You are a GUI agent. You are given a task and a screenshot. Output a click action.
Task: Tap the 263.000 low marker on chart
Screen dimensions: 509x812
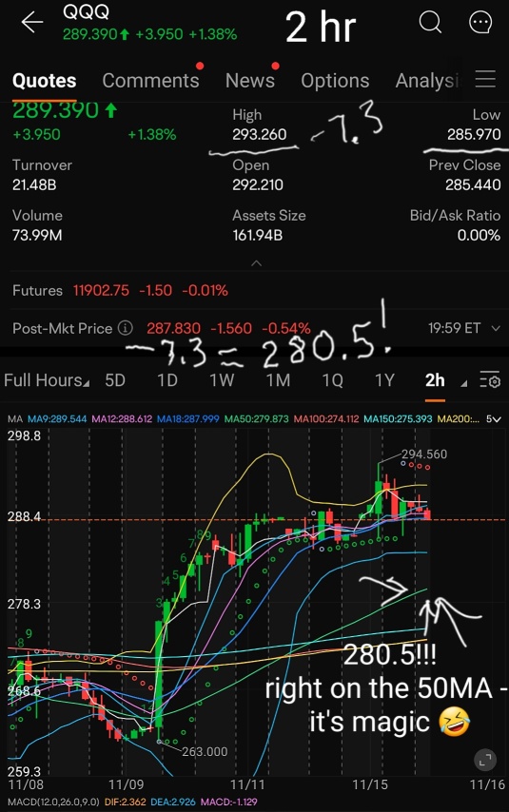click(205, 751)
